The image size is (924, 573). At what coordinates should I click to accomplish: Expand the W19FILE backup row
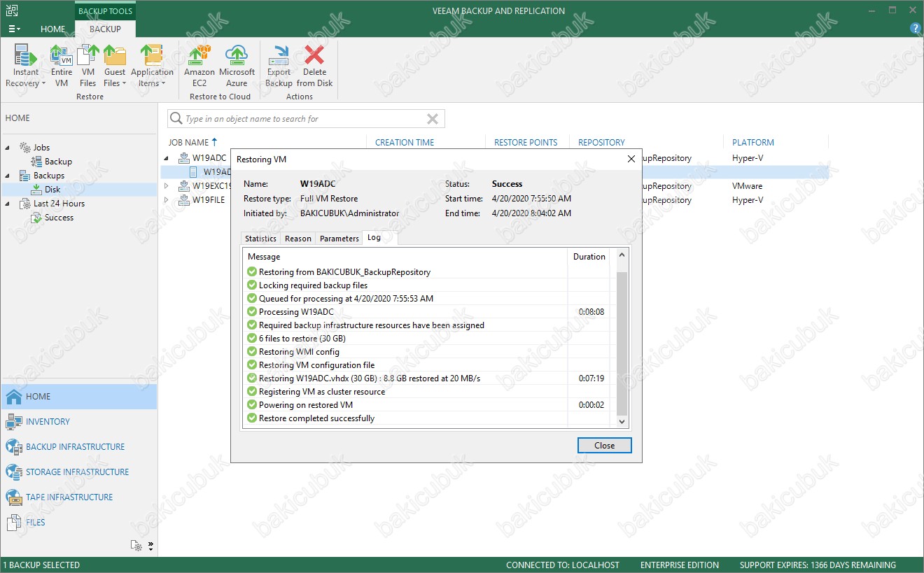tap(167, 200)
